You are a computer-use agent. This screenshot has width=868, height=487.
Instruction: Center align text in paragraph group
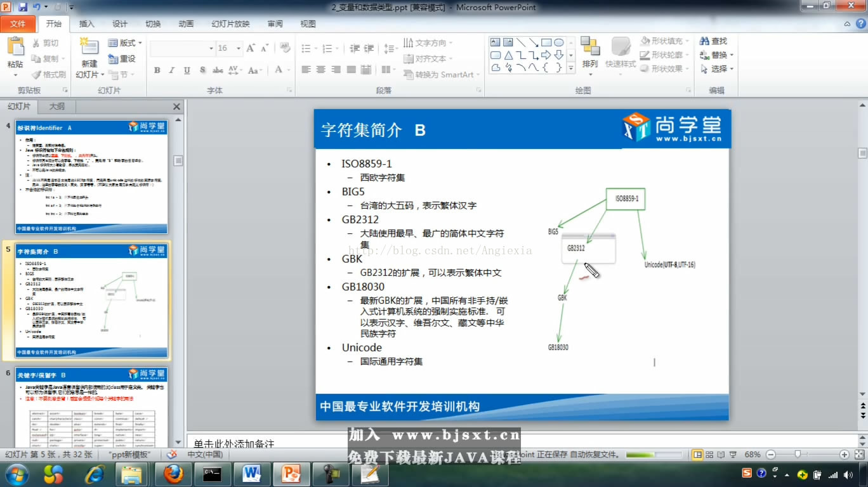pyautogui.click(x=321, y=70)
